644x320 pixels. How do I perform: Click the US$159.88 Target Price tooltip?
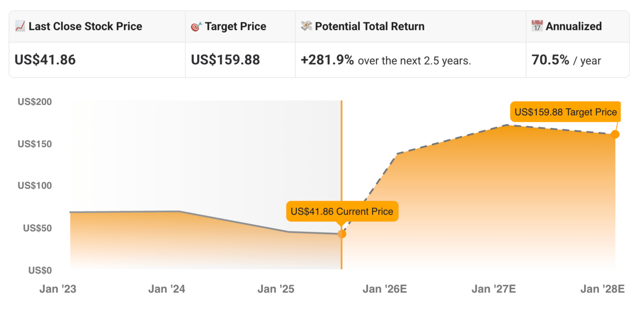pos(566,112)
